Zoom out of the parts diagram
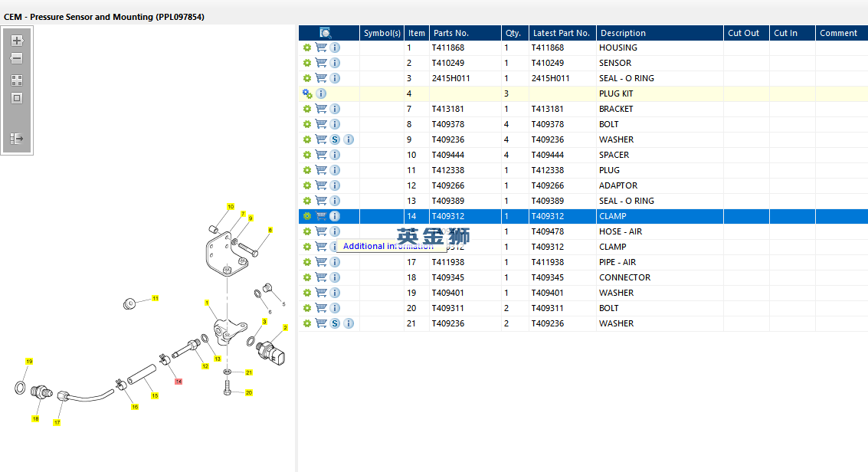Viewport: 868px width, 472px height. pyautogui.click(x=17, y=58)
